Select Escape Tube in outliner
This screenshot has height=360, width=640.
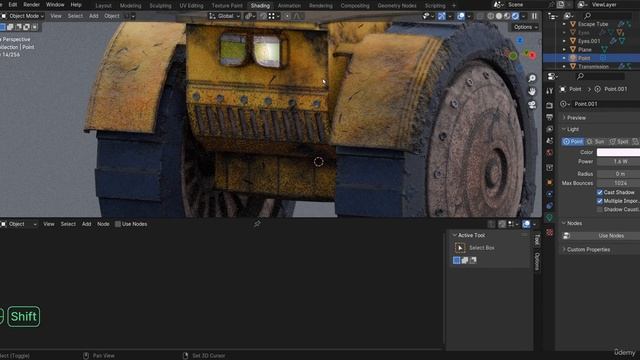click(x=593, y=24)
